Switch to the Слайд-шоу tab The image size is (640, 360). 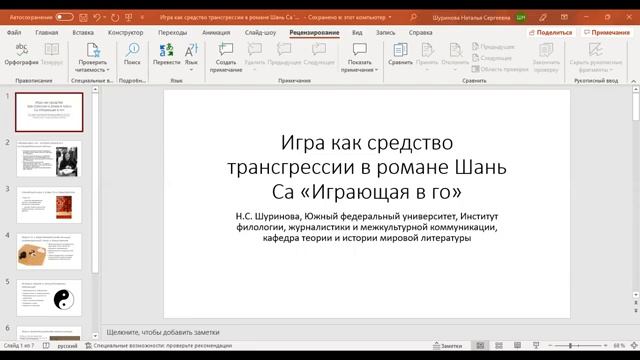[260, 32]
